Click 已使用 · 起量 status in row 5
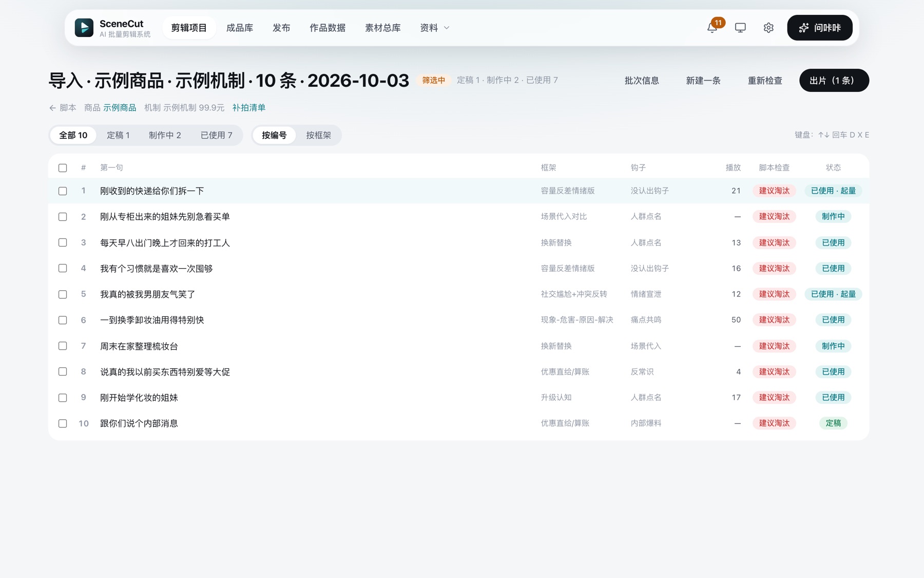Viewport: 924px width, 578px height. coord(833,294)
